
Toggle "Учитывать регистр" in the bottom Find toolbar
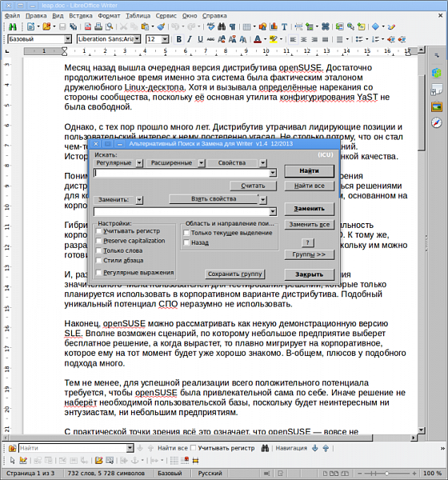193,448
